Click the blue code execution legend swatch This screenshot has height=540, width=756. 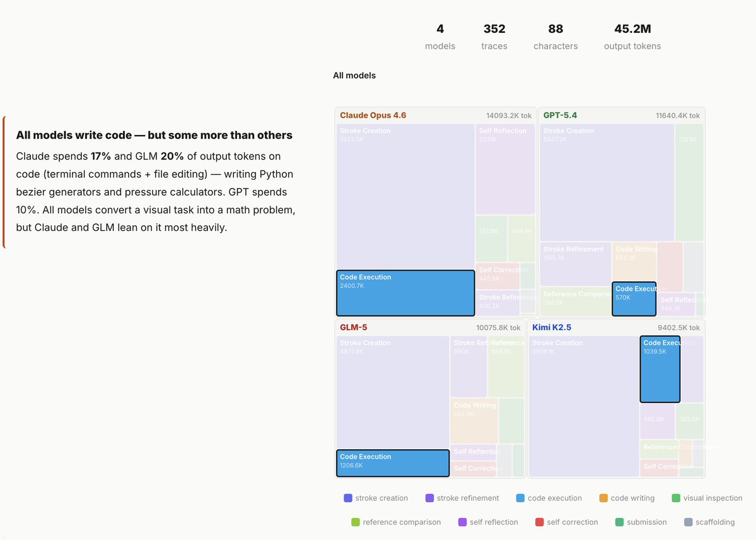tap(520, 498)
